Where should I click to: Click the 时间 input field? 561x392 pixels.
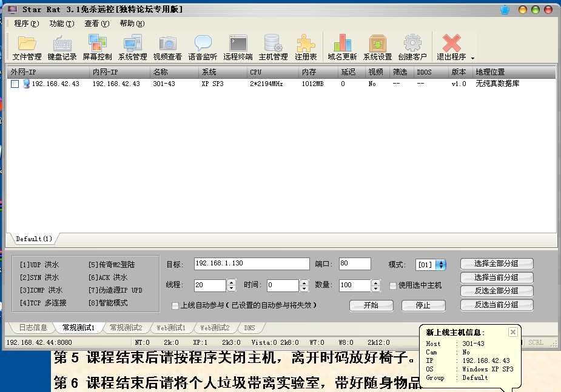click(x=283, y=285)
